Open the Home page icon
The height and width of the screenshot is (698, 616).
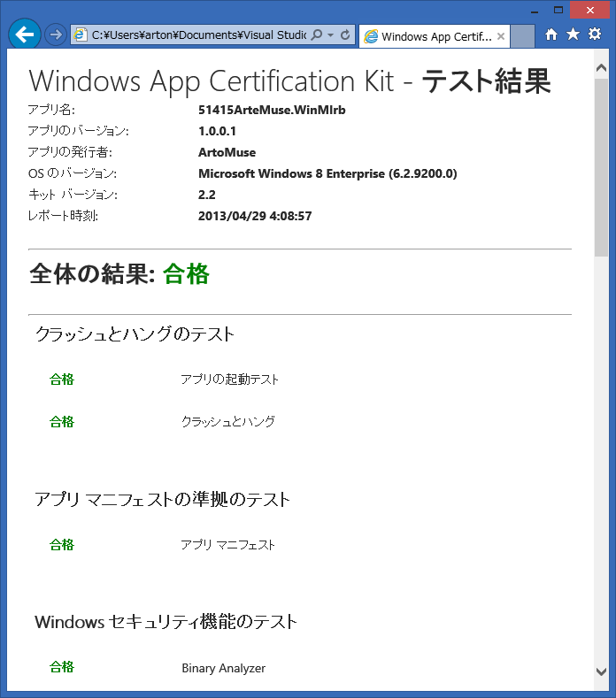pos(551,35)
